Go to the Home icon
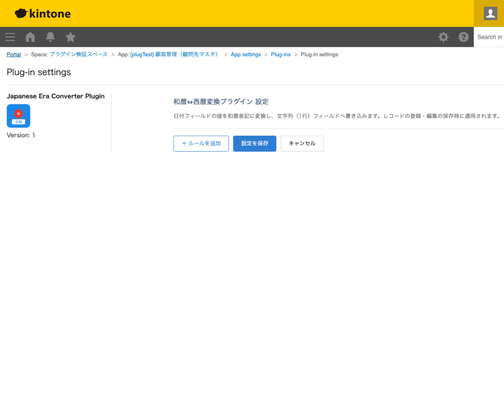 [30, 37]
